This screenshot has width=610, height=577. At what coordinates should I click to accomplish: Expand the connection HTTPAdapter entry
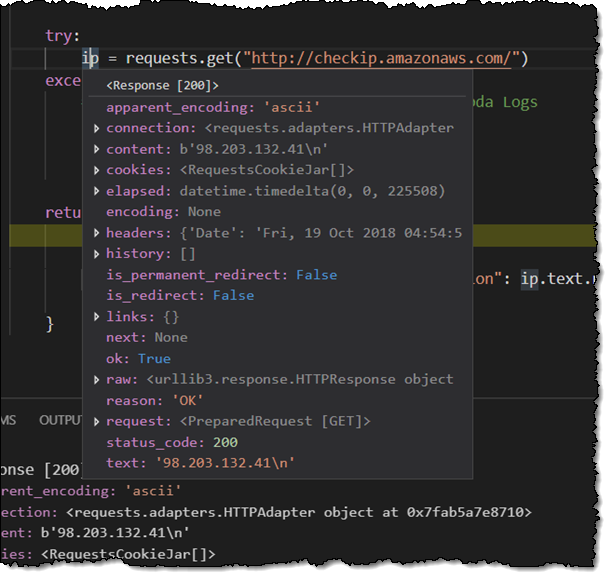click(96, 128)
